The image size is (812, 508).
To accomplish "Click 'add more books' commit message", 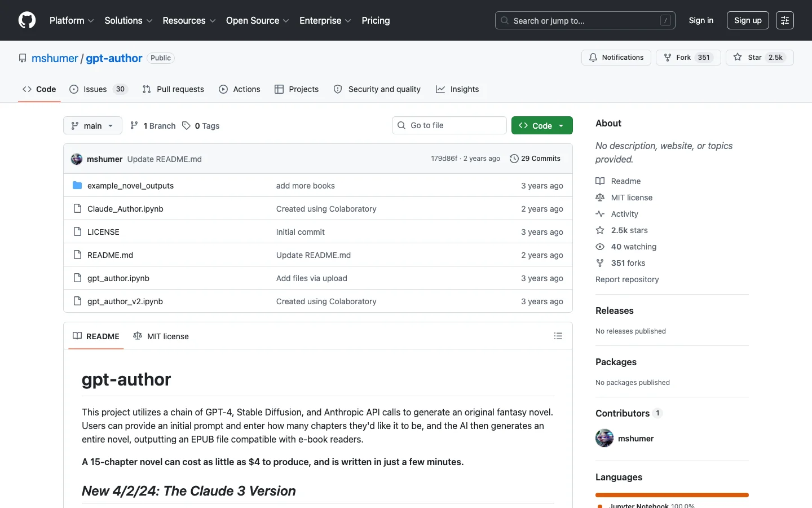I will coord(306,186).
